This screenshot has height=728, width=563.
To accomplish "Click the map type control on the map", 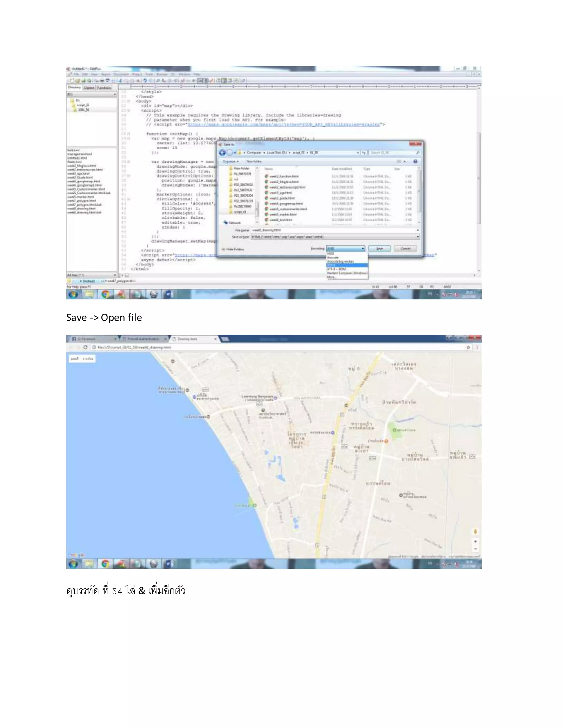I will click(82, 359).
